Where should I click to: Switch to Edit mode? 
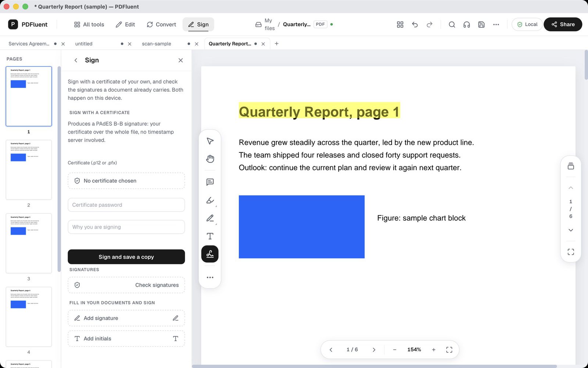coord(125,25)
